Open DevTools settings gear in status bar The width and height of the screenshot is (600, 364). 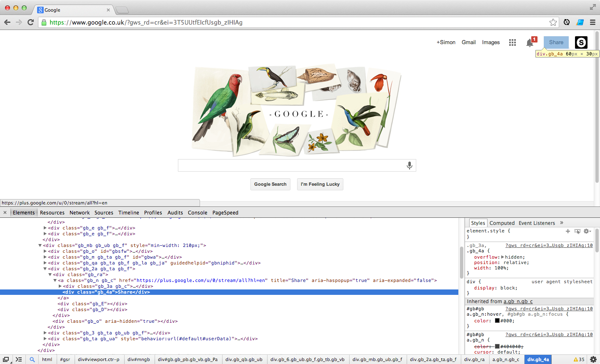[593, 359]
